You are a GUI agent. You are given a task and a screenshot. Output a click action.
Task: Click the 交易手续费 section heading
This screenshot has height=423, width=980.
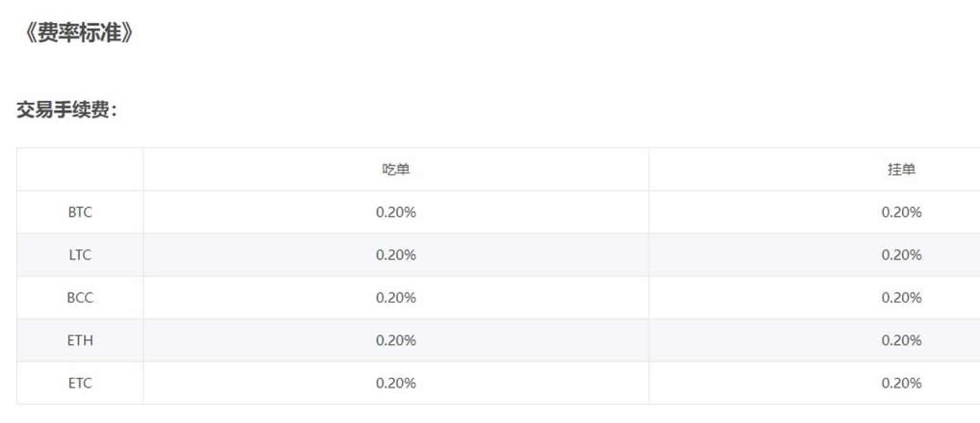66,111
